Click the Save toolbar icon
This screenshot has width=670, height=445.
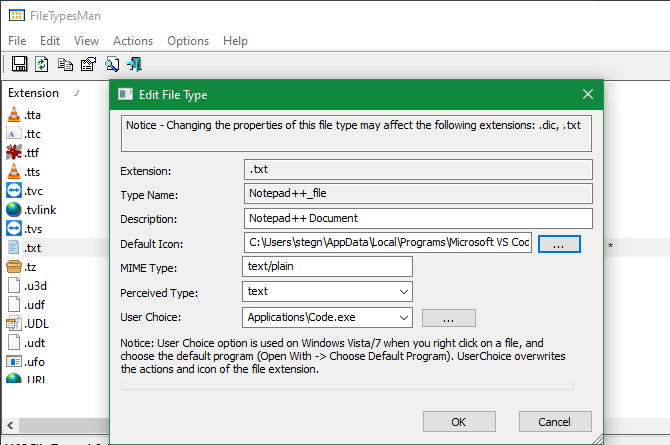[19, 64]
